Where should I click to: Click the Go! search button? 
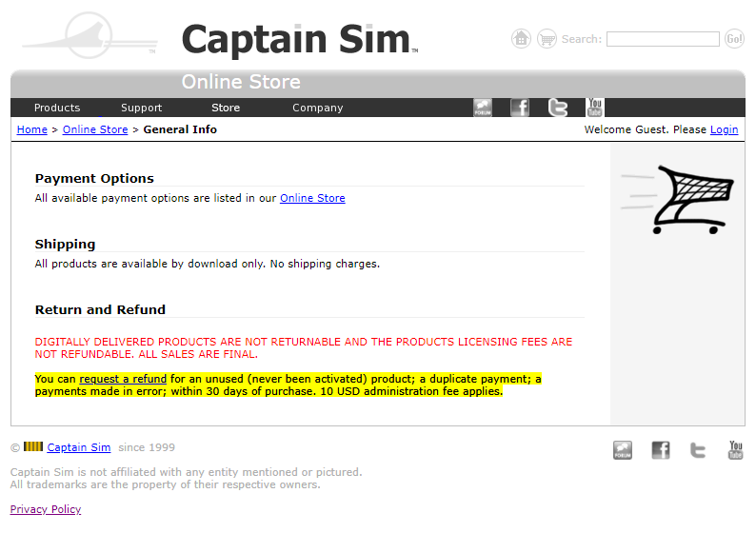(734, 39)
